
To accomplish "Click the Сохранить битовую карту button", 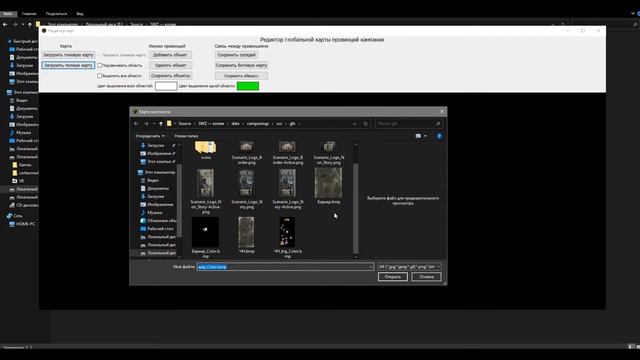I will tap(241, 65).
